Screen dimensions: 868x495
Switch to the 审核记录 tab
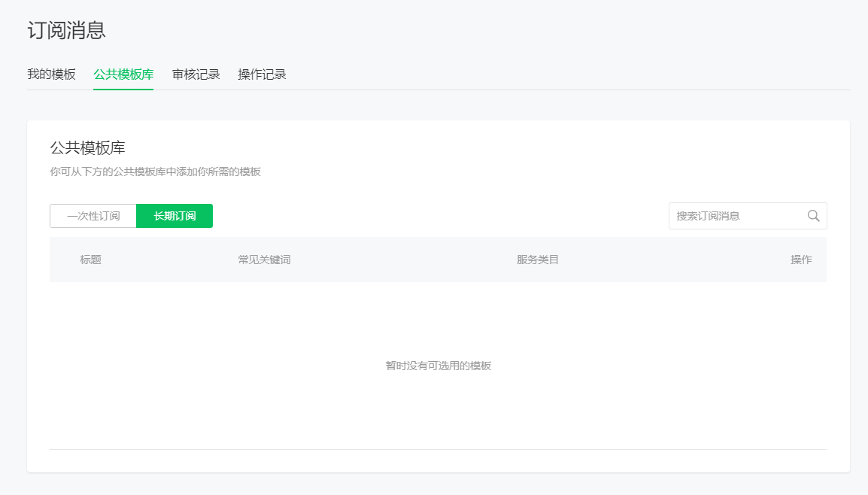(x=196, y=74)
